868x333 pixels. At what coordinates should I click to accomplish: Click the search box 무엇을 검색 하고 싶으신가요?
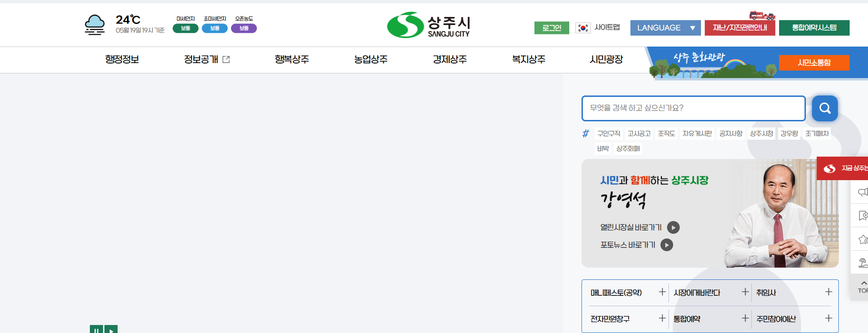point(693,108)
